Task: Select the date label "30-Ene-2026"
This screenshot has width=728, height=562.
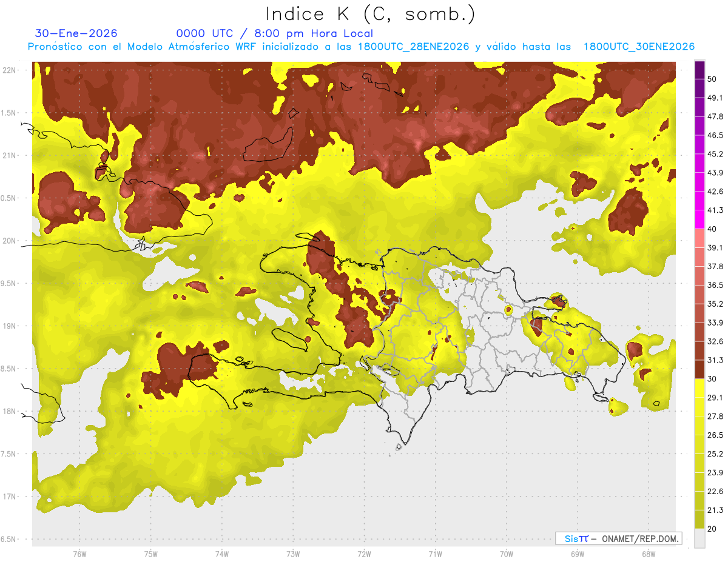Action: point(76,33)
